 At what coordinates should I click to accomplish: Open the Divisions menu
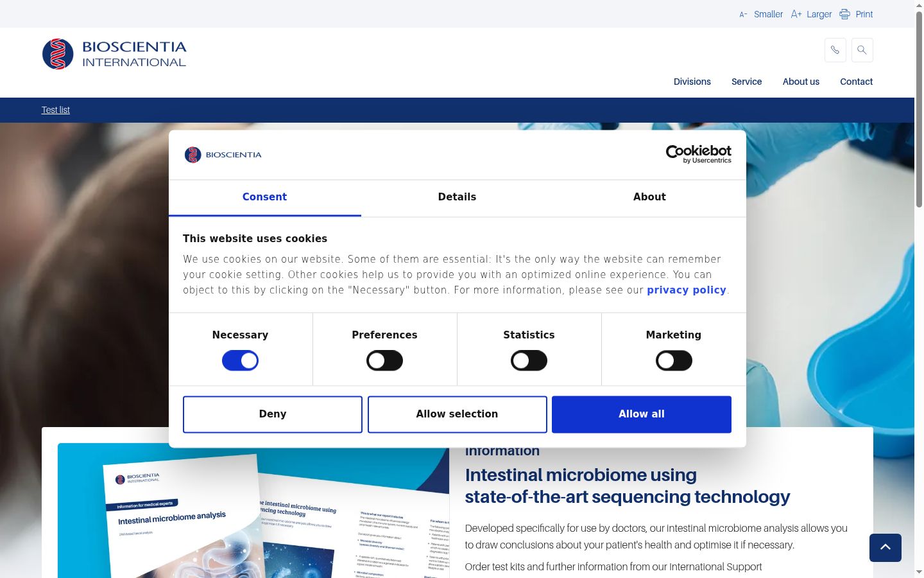pos(692,82)
